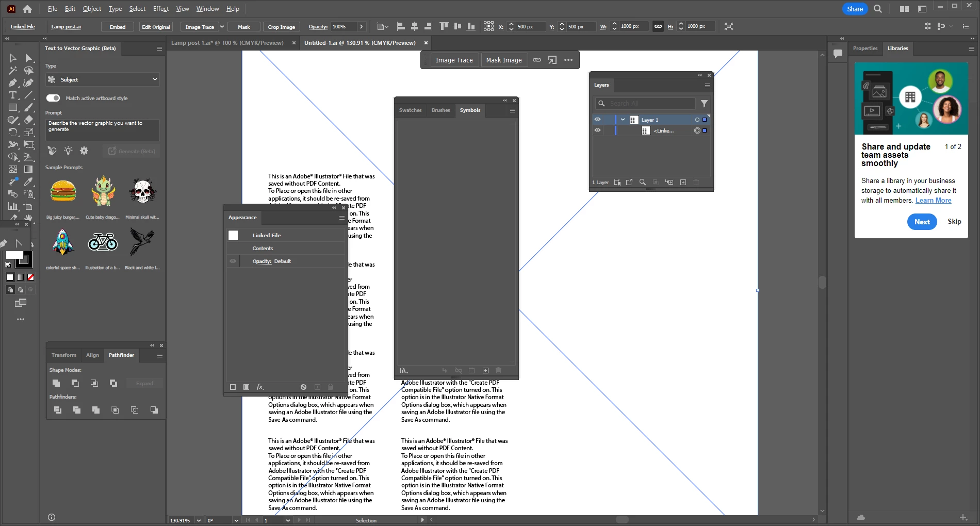Click the Divide pathfinder icon
This screenshot has height=526, width=980.
point(58,410)
